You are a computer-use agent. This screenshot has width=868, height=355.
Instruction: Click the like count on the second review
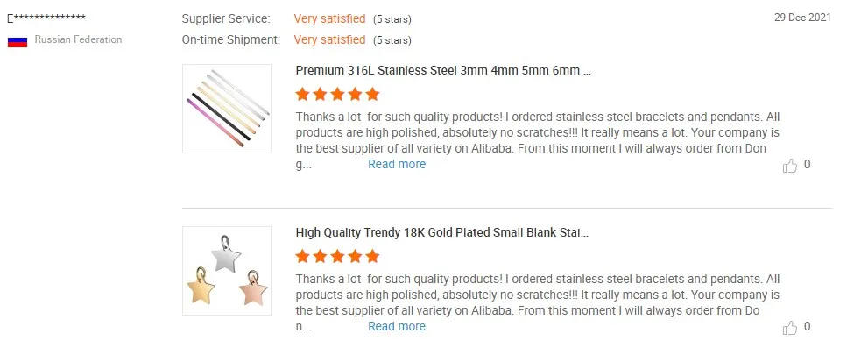point(808,327)
